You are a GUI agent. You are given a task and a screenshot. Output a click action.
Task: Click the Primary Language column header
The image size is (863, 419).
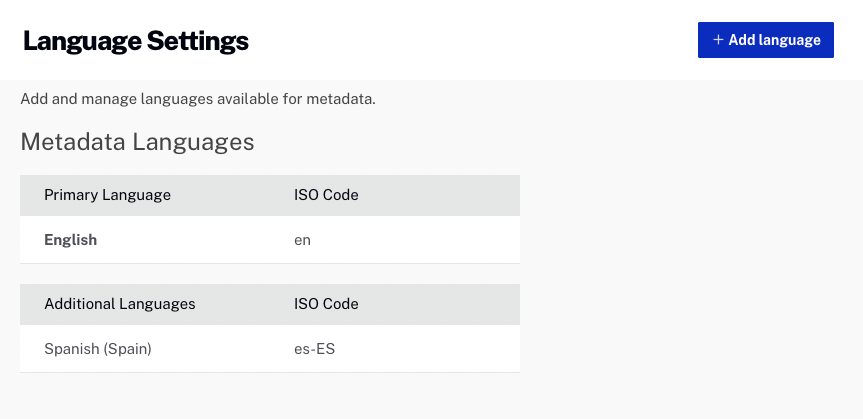point(107,195)
